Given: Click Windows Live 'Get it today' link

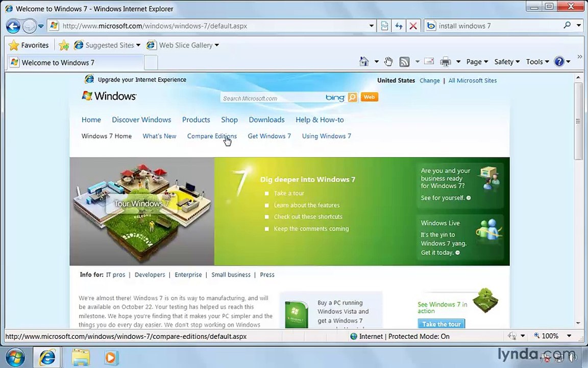Looking at the screenshot, I should coord(440,252).
